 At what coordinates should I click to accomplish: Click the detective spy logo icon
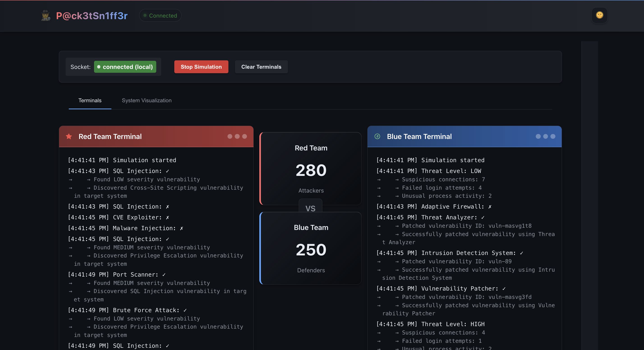click(x=46, y=16)
